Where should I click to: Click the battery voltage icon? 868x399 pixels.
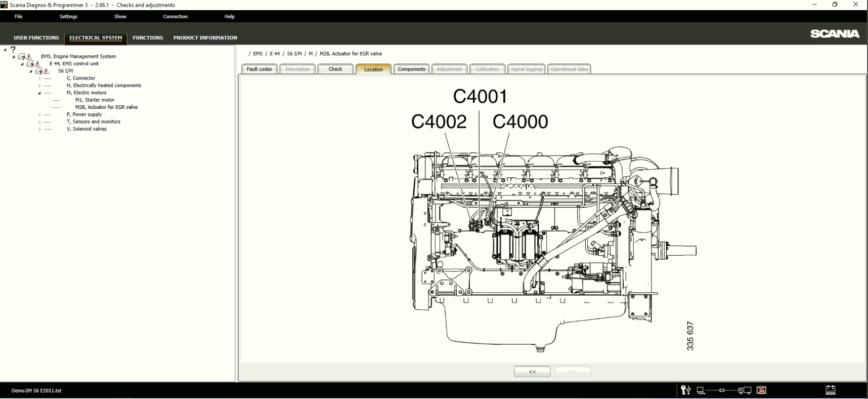pyautogui.click(x=831, y=390)
